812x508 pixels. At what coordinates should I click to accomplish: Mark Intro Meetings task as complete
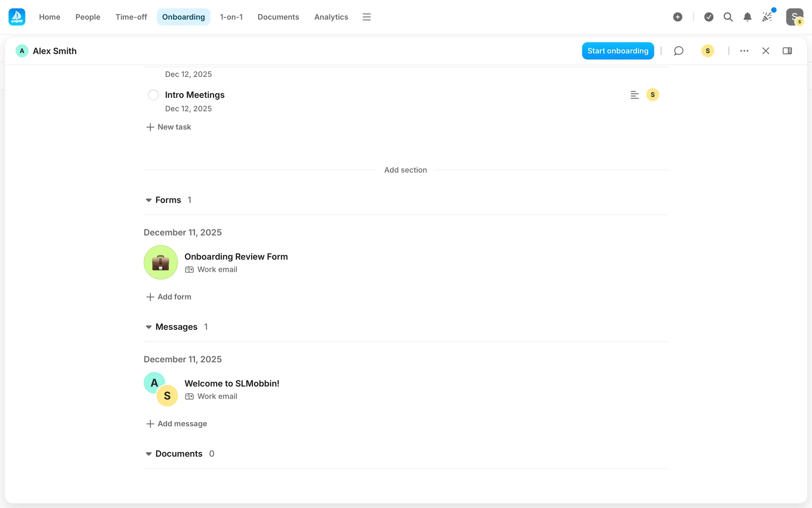(x=153, y=95)
